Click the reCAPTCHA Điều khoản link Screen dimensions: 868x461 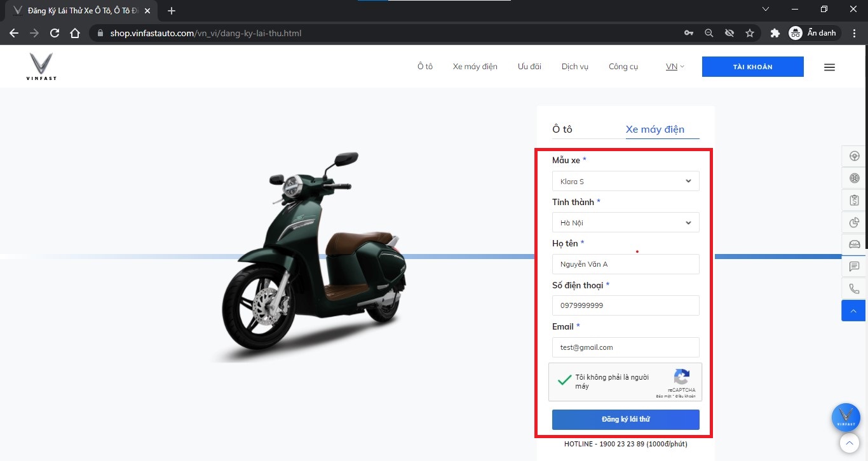pyautogui.click(x=686, y=396)
